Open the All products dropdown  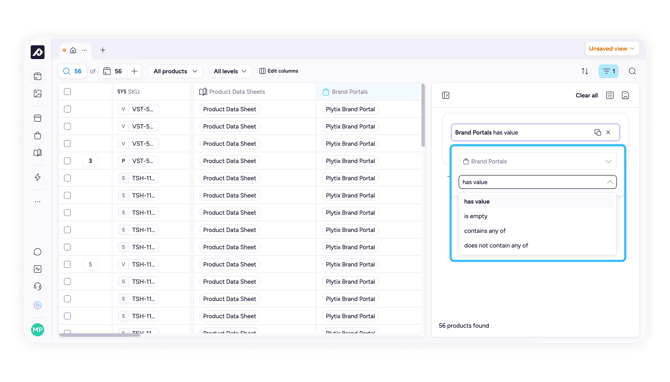175,71
